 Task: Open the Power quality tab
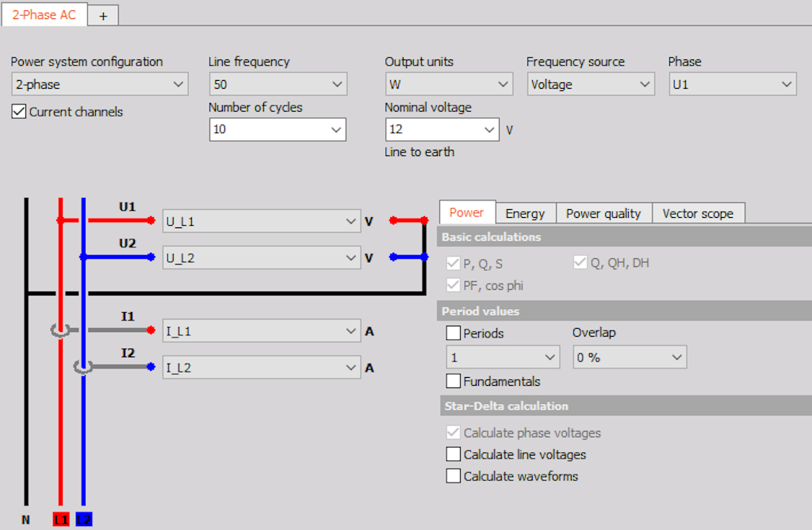pos(603,214)
